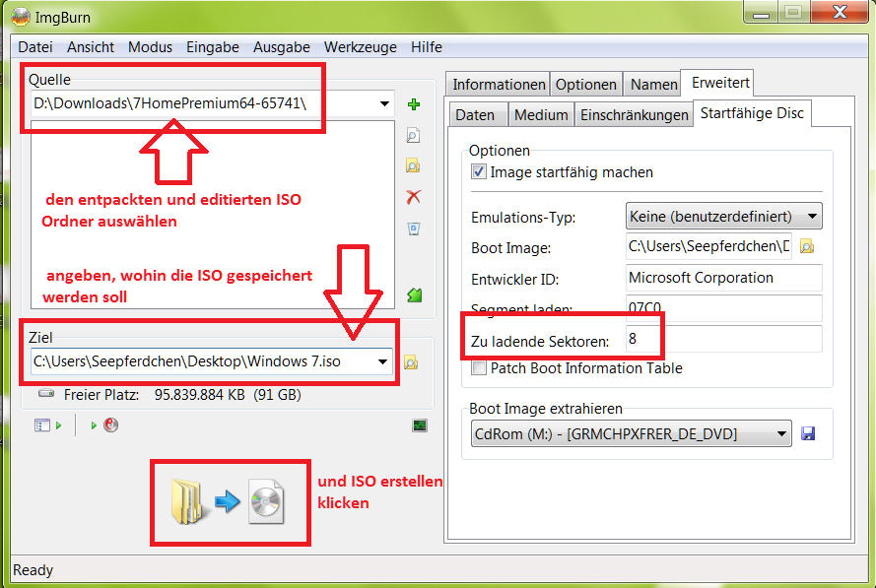The image size is (876, 588).
Task: Browse for destination file next to Ziel
Action: pos(411,362)
